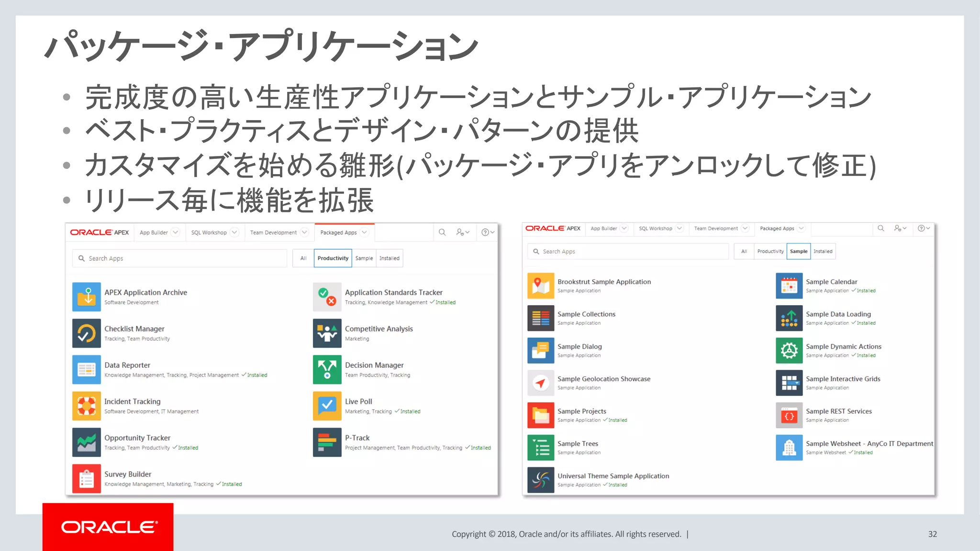980x551 pixels.
Task: Expand App Builder dropdown arrow in left window
Action: click(x=176, y=232)
